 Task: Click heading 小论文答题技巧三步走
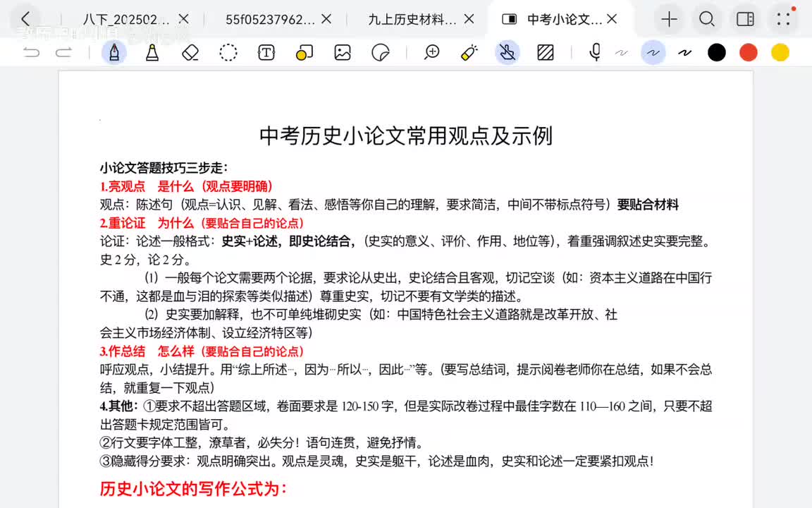[164, 168]
